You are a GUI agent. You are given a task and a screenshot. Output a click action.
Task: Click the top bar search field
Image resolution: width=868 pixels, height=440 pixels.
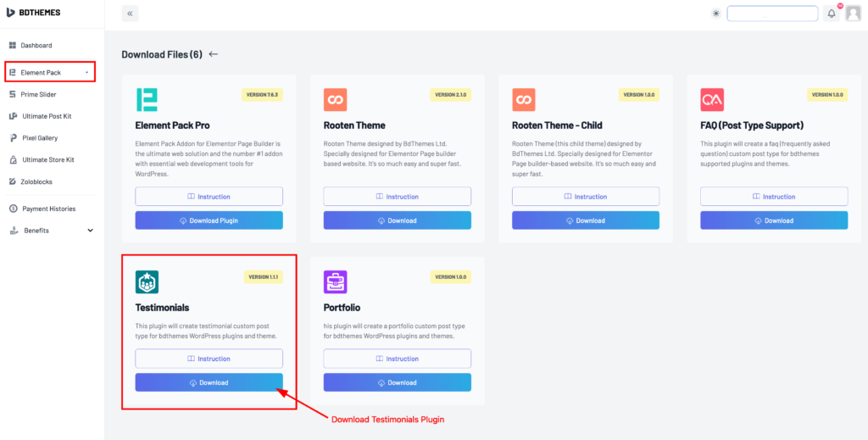[772, 14]
